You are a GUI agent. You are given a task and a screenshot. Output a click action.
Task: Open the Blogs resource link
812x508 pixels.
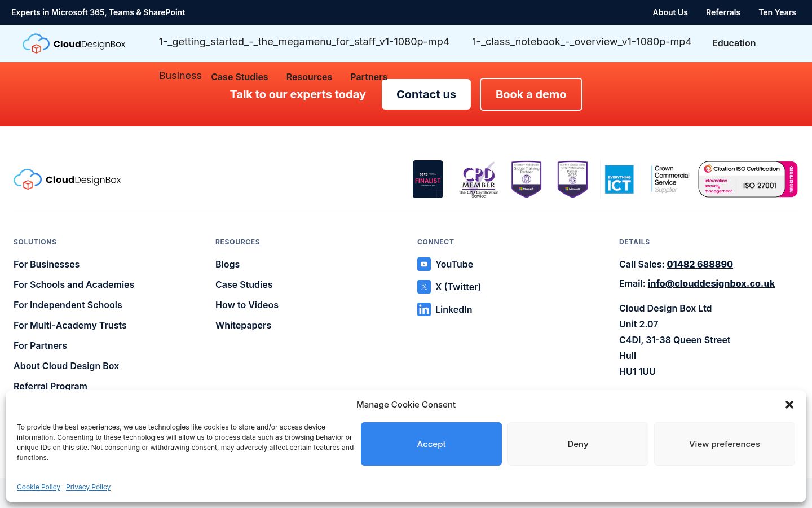(227, 264)
